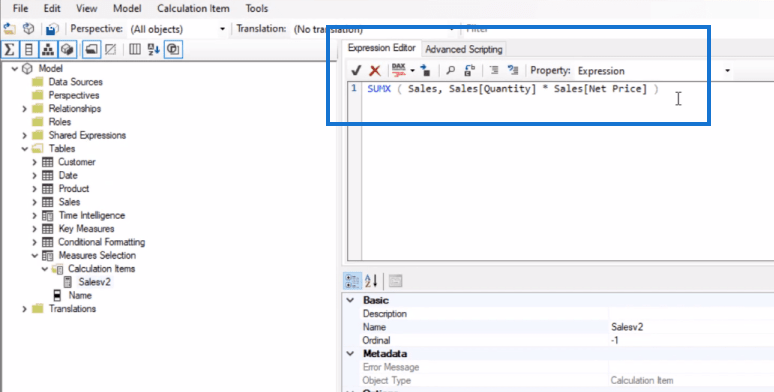Click the open model from folder icon

coord(9,29)
